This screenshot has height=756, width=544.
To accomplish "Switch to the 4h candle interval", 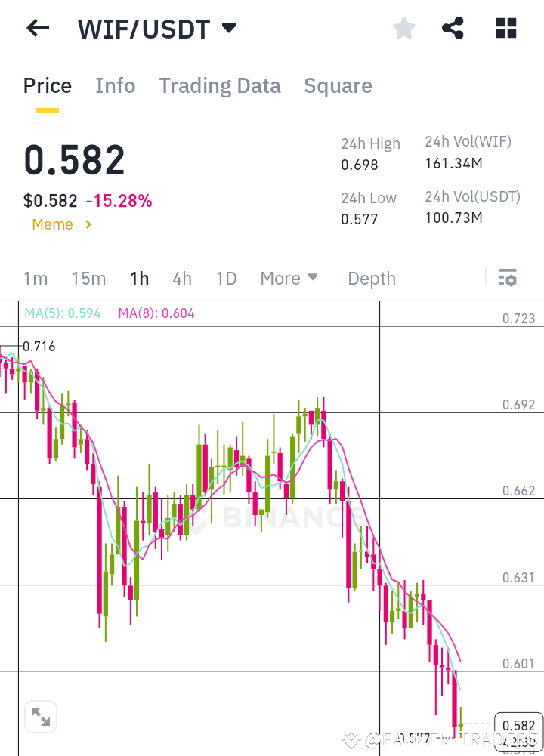I will 181,278.
